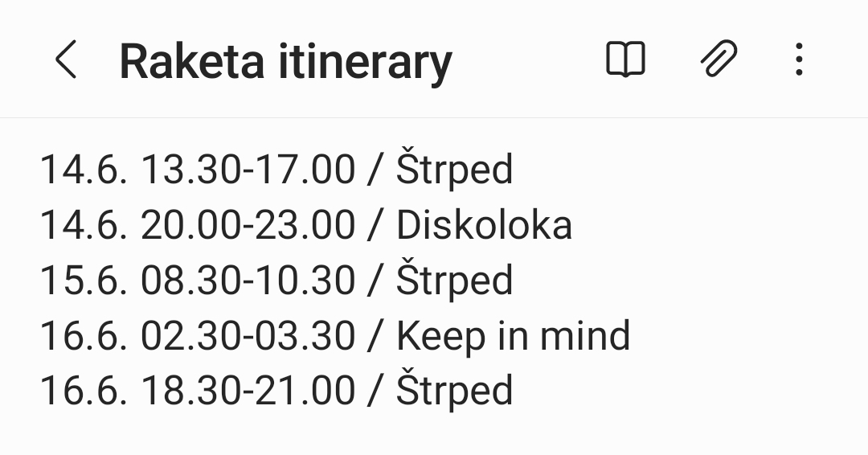Click the date at the start of the first line

pos(84,170)
